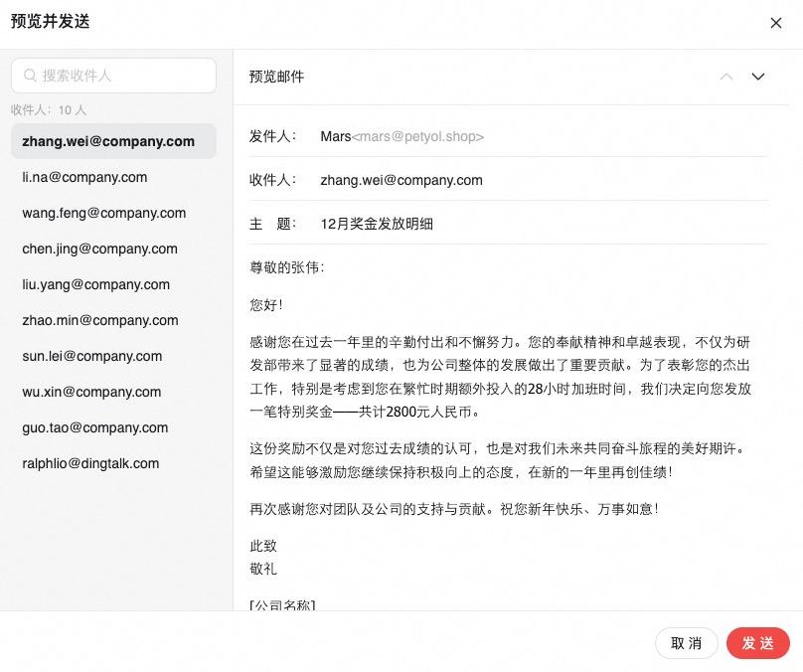
Task: Click the search magnifier icon
Action: tap(30, 76)
